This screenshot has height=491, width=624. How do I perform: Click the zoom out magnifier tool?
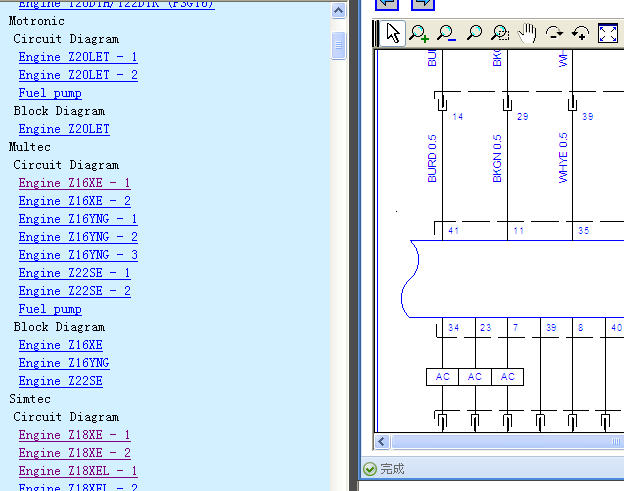point(446,33)
